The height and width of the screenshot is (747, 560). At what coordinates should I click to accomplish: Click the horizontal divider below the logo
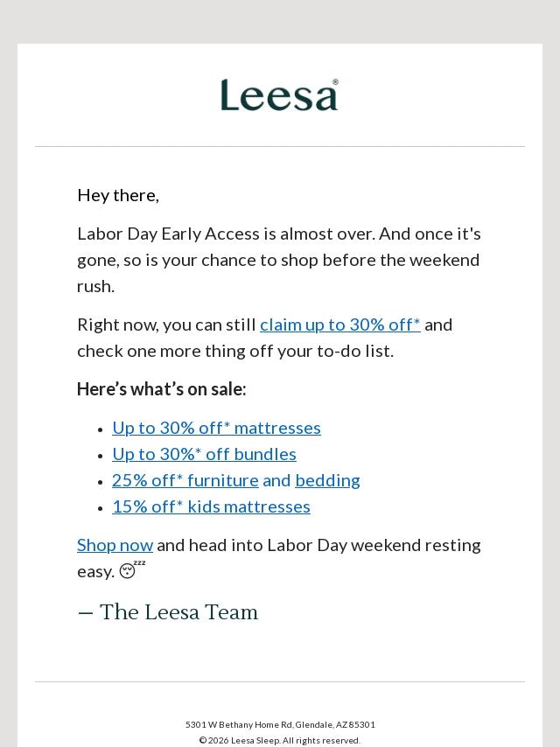pyautogui.click(x=280, y=147)
